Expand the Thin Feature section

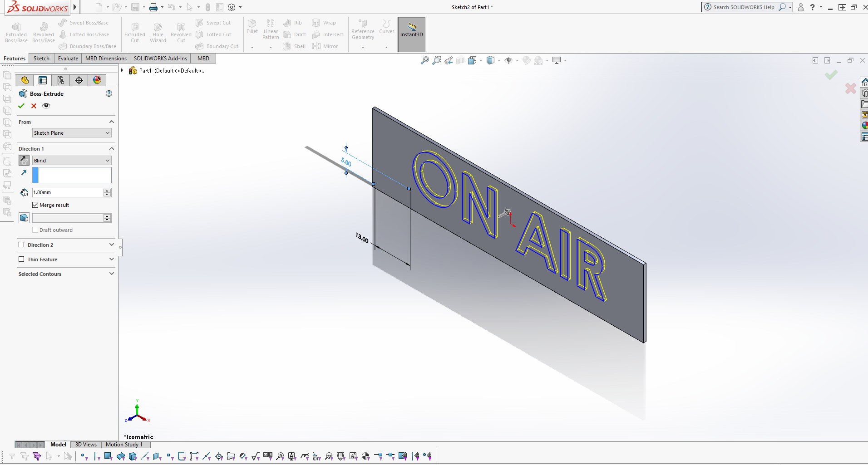pyautogui.click(x=111, y=259)
